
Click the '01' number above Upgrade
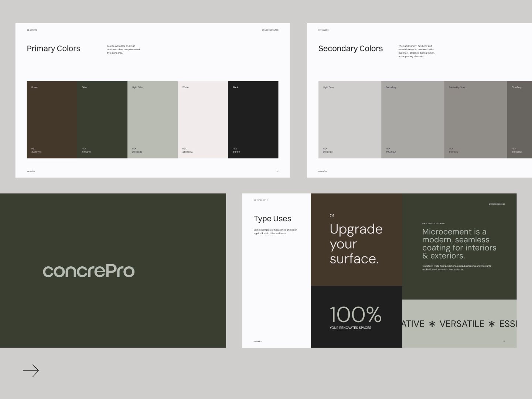click(x=332, y=216)
